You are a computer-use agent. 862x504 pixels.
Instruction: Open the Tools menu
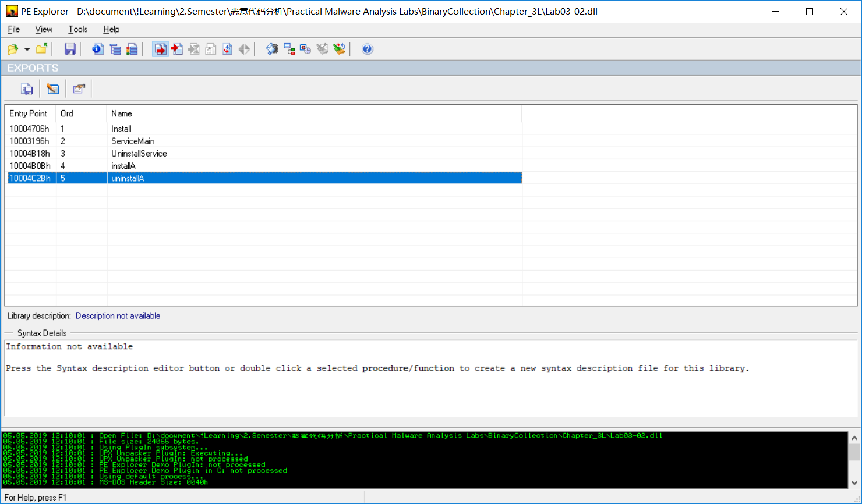tap(77, 29)
